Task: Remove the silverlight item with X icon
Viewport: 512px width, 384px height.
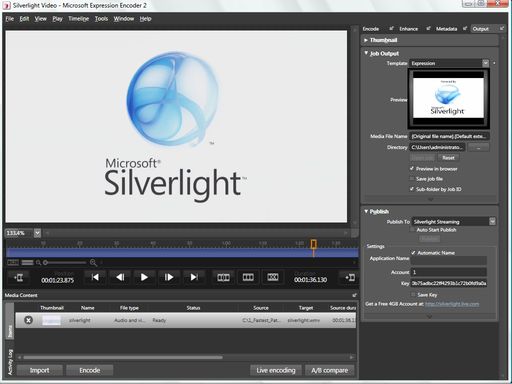Action: [29, 320]
